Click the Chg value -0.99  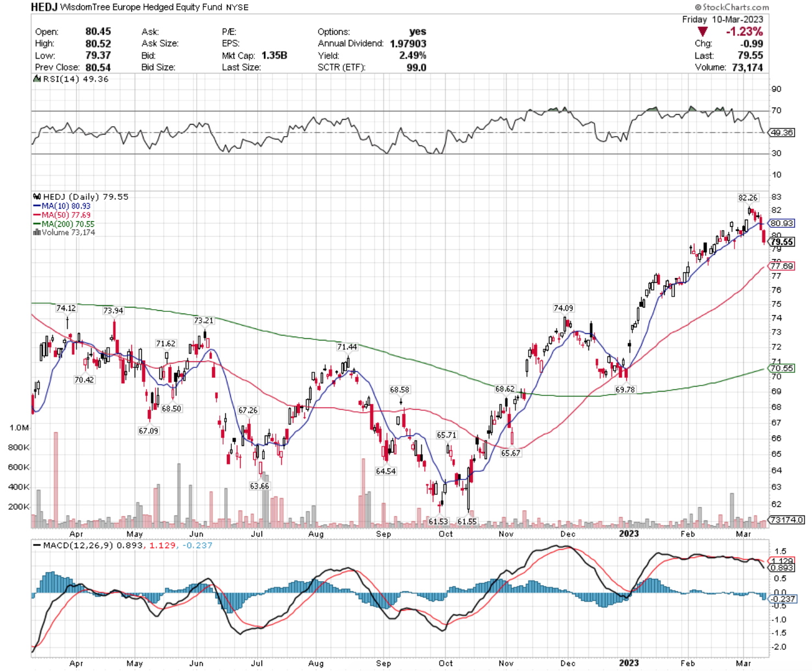tap(752, 44)
